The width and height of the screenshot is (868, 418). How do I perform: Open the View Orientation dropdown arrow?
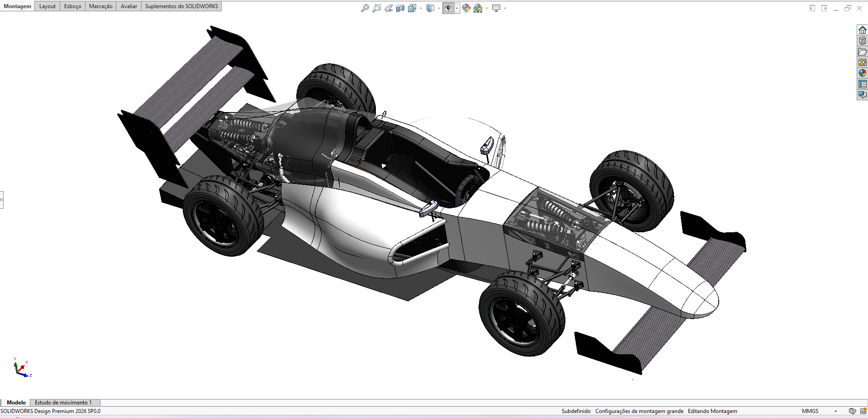(x=421, y=8)
